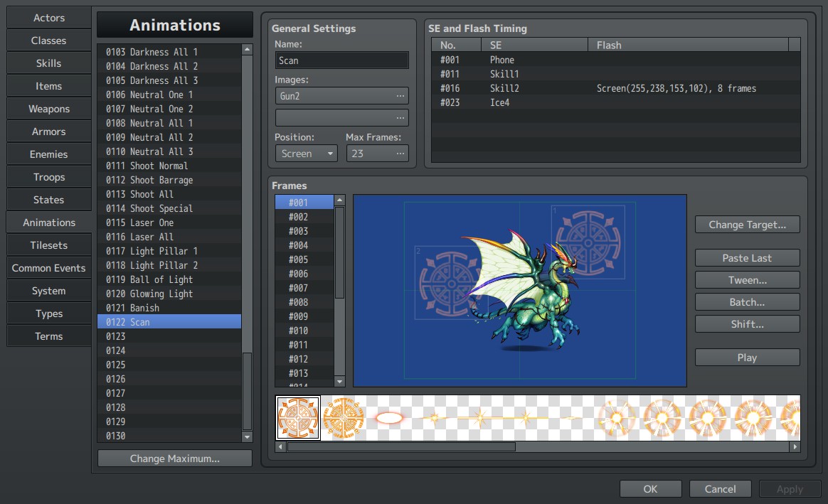Expand the Position Screen dropdown
The image size is (828, 504).
307,154
